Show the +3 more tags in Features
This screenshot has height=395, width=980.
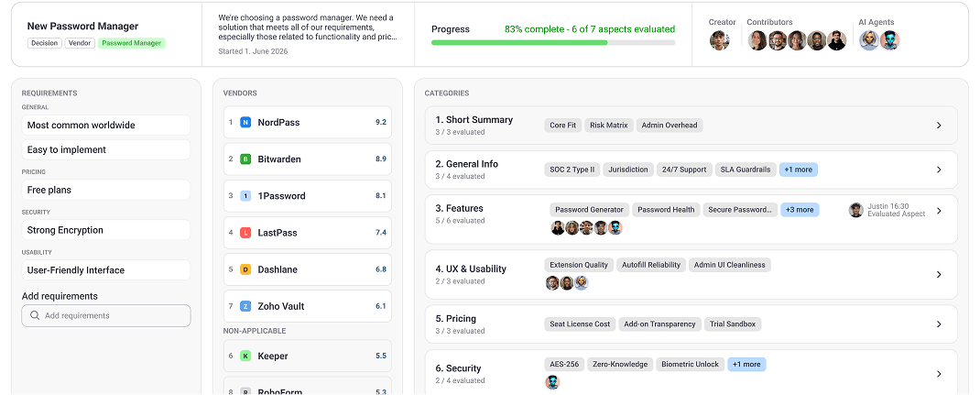[800, 210]
